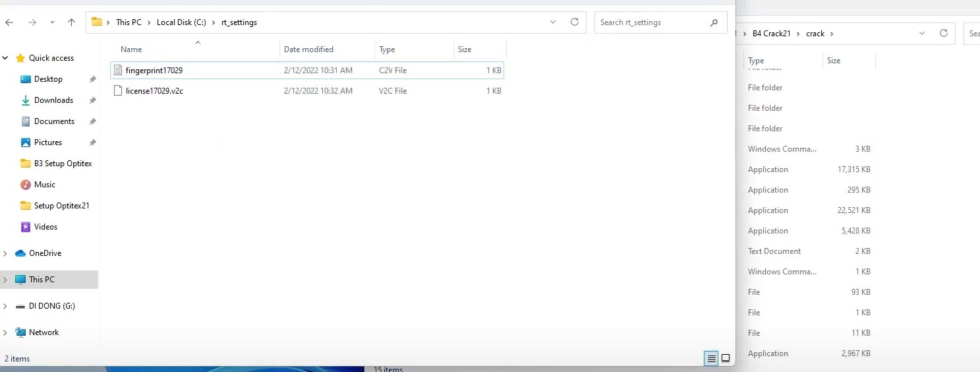
Task: Expand the DI DONG (G:) drive
Action: (6, 306)
